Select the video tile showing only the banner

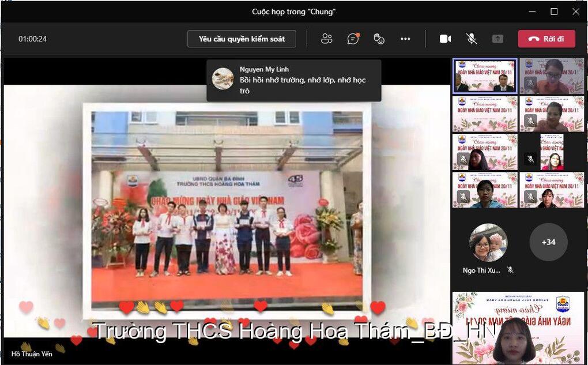(x=485, y=114)
